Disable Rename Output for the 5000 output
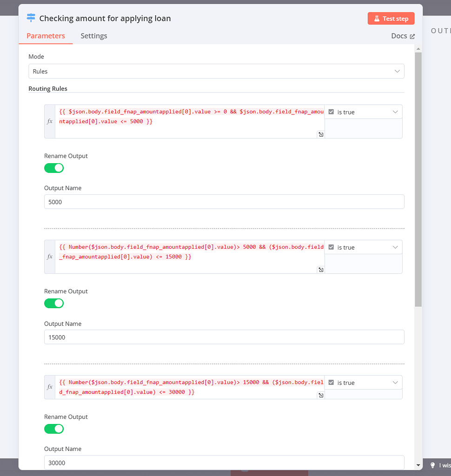The height and width of the screenshot is (476, 451). [54, 168]
